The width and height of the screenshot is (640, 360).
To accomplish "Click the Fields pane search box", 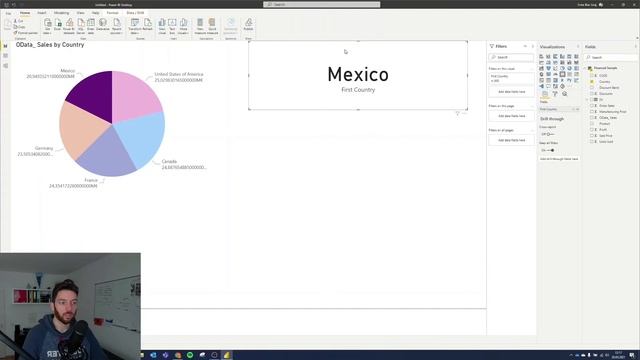I will coord(611,58).
